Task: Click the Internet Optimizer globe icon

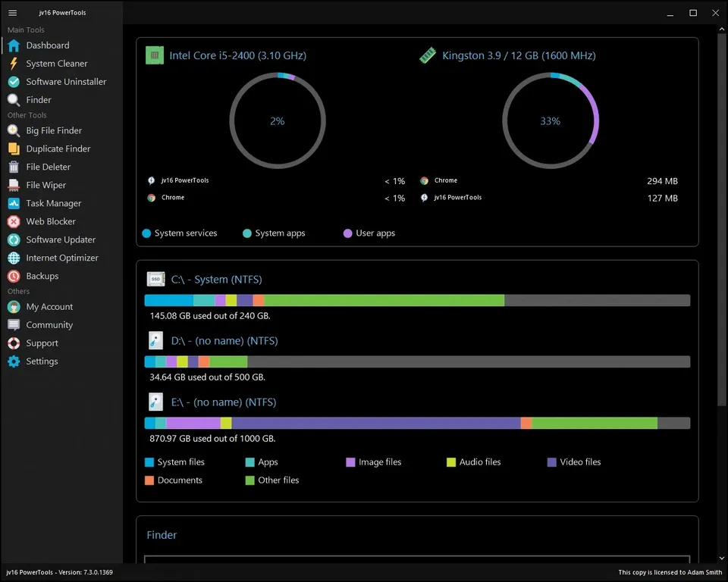Action: pos(14,258)
